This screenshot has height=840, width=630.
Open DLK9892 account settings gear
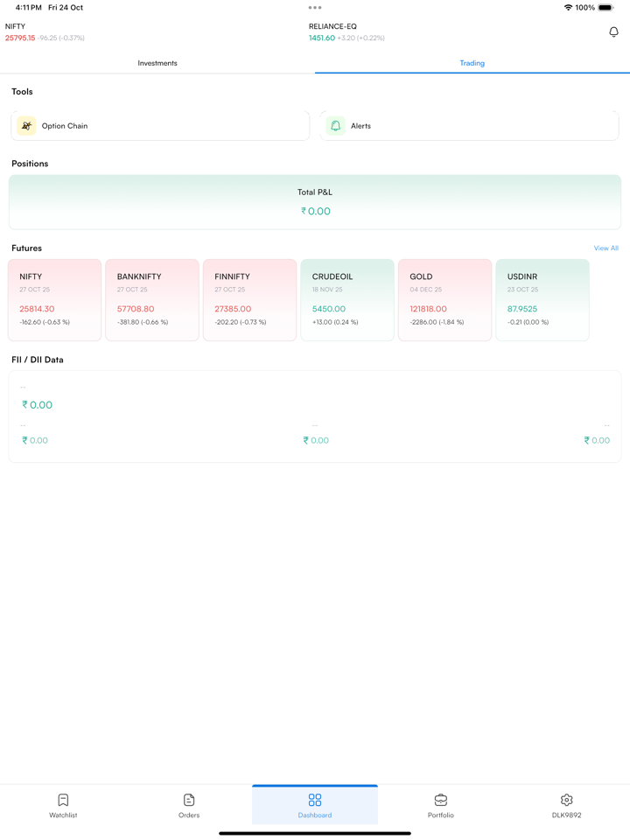[566, 800]
